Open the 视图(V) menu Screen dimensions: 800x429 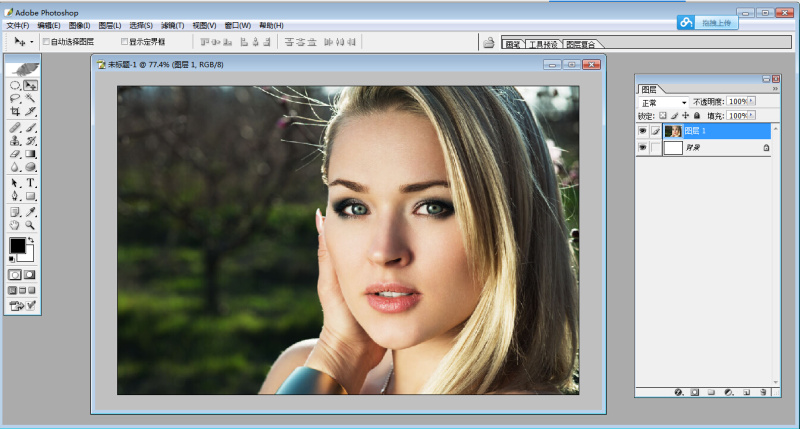pos(204,25)
